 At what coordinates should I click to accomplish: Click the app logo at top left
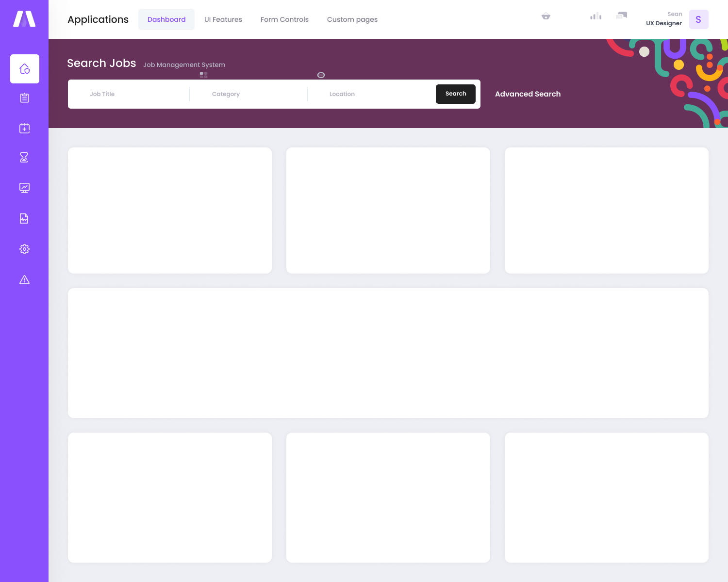click(x=24, y=19)
